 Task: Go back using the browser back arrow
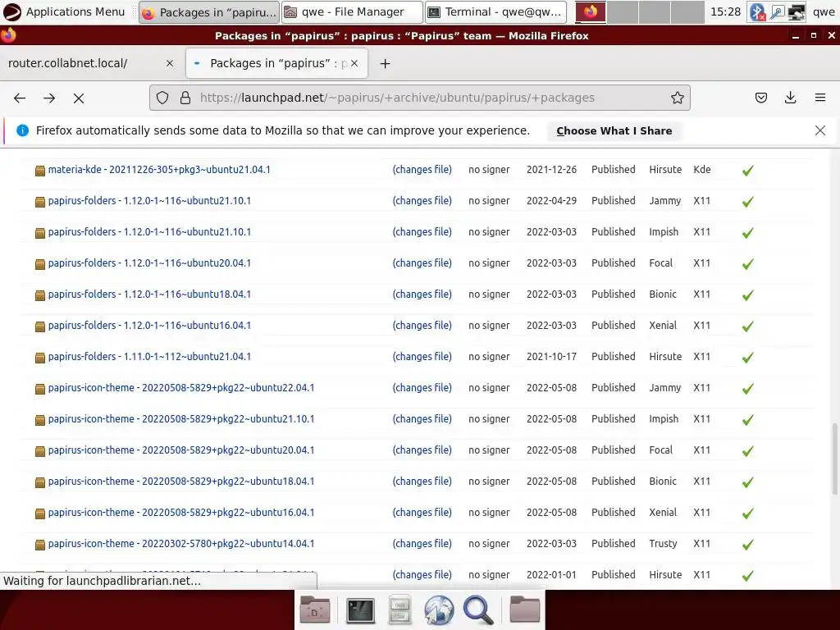(20, 98)
